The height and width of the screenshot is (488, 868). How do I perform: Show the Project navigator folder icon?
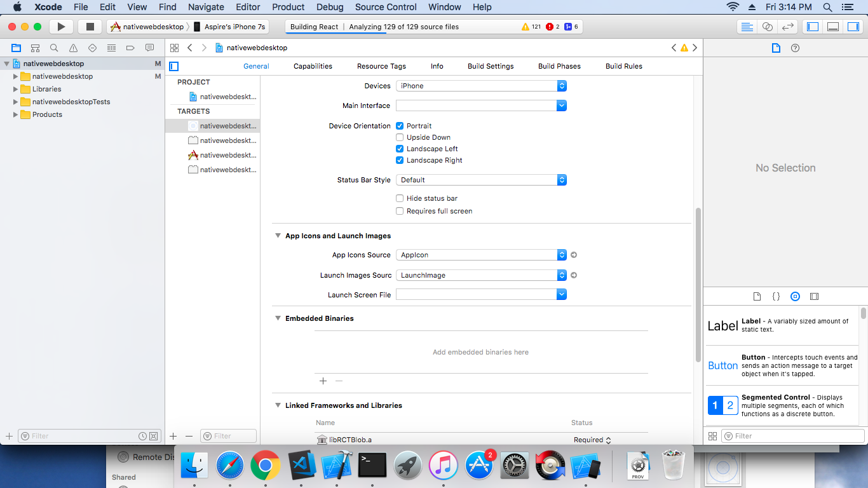(16, 48)
